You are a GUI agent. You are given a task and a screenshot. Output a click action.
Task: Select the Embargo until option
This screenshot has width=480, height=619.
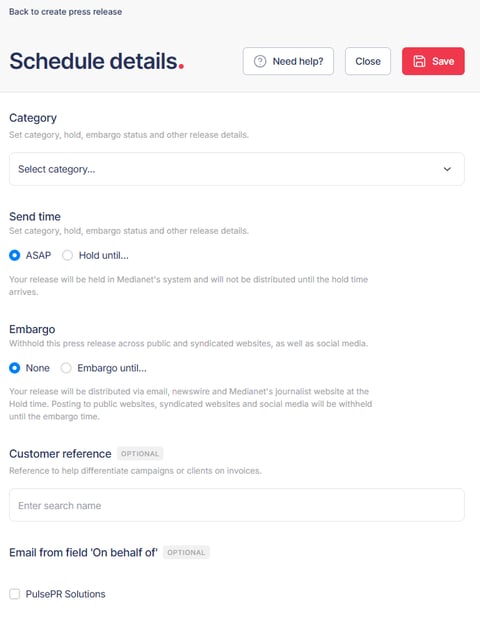point(66,368)
